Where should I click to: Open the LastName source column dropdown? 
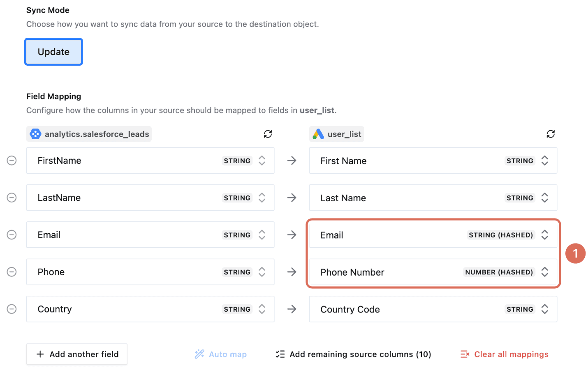[x=150, y=198]
